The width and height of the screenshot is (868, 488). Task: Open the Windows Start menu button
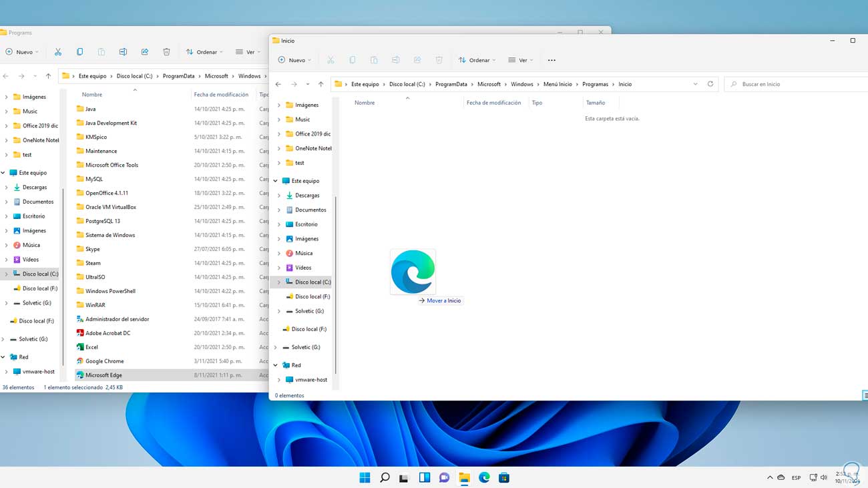[x=365, y=477]
